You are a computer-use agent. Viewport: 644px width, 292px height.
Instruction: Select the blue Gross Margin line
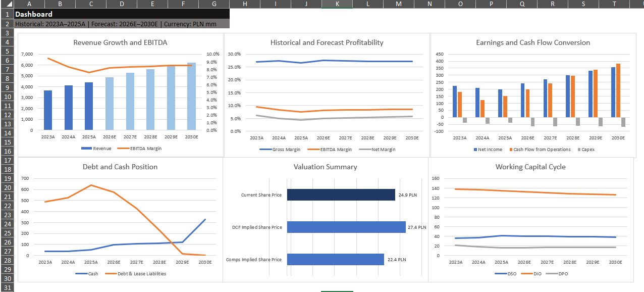[334, 61]
